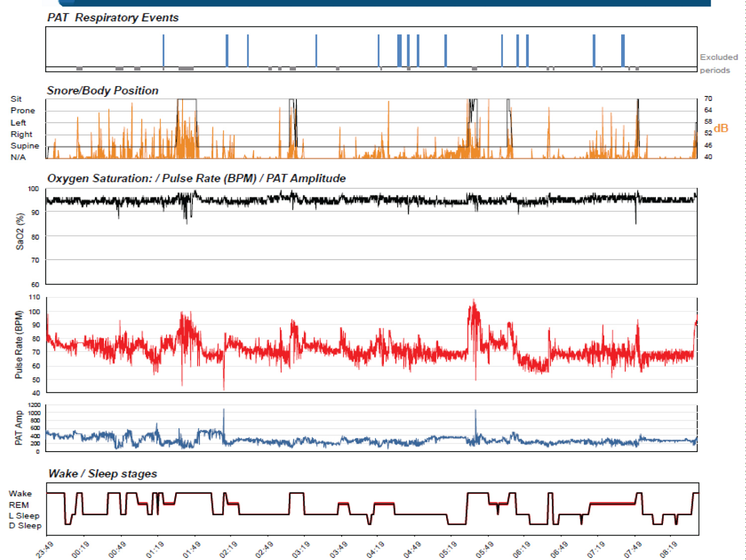Click the last blue respiratory event bar
746x560 pixels.
pyautogui.click(x=623, y=50)
